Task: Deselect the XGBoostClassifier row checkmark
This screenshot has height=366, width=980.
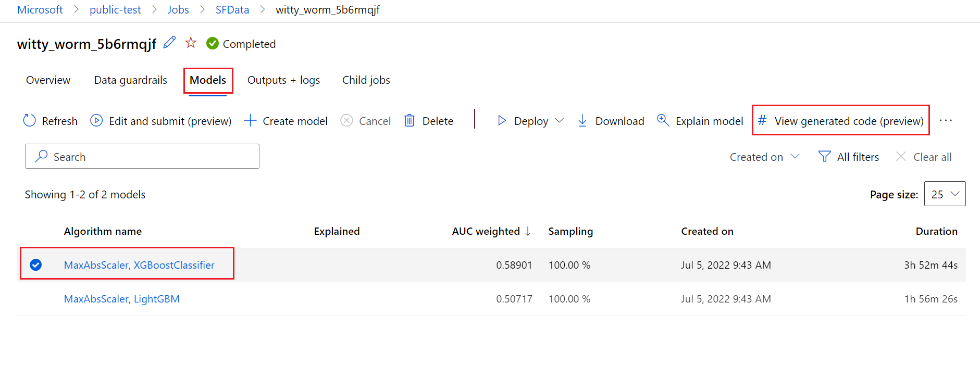Action: pos(36,265)
